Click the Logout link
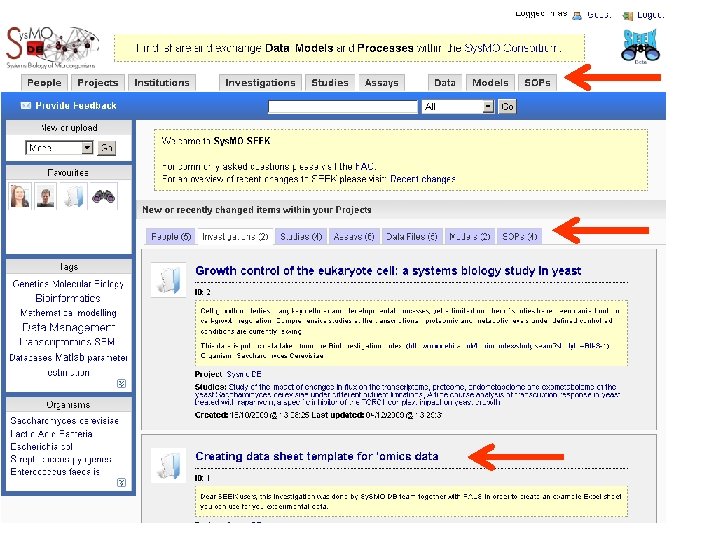 650,15
